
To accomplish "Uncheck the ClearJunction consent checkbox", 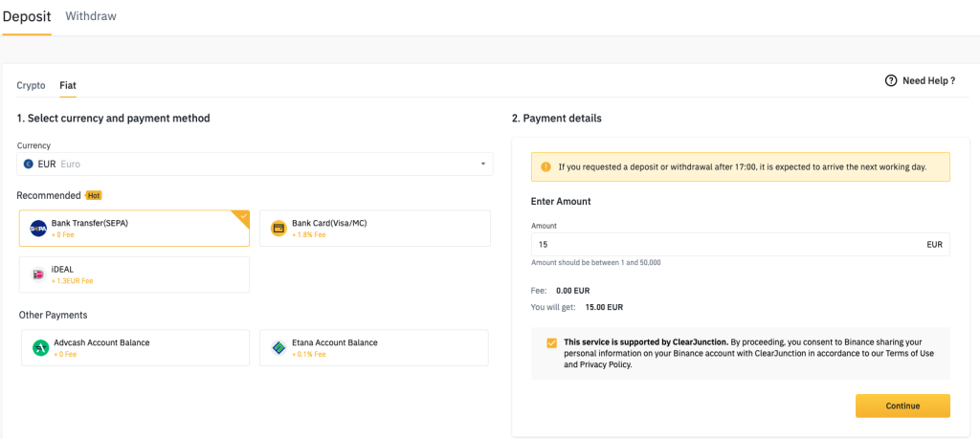I will pyautogui.click(x=551, y=342).
